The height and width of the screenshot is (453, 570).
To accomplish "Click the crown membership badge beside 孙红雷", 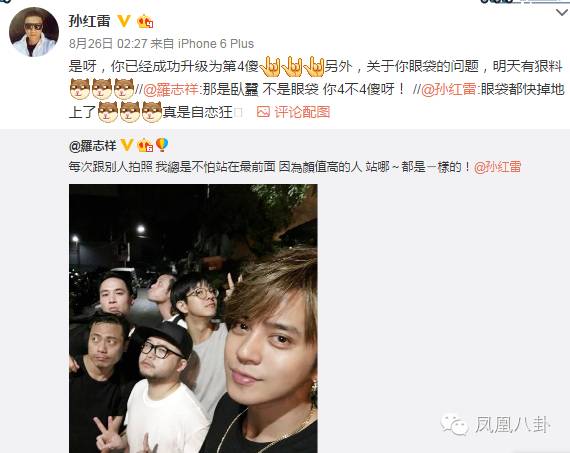I will pyautogui.click(x=145, y=22).
